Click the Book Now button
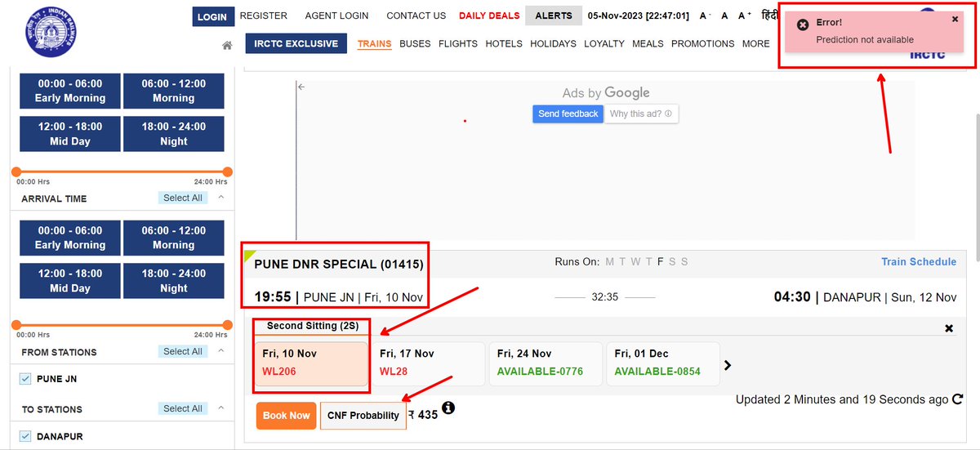This screenshot has height=450, width=980. coord(286,416)
